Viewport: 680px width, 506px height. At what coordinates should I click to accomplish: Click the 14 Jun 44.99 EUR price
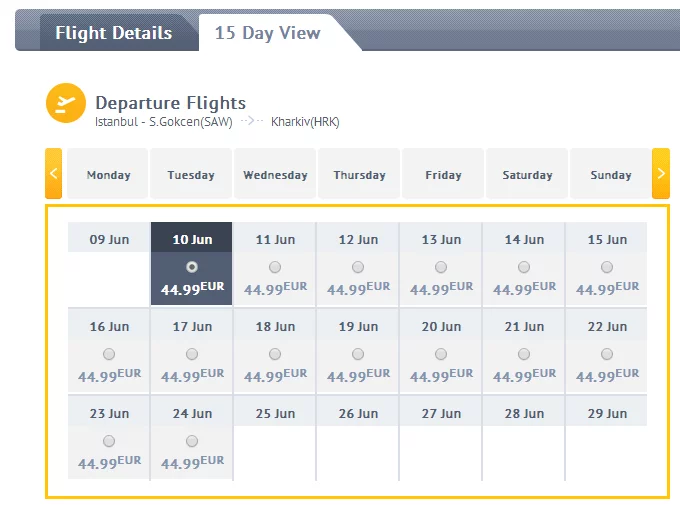tap(524, 289)
